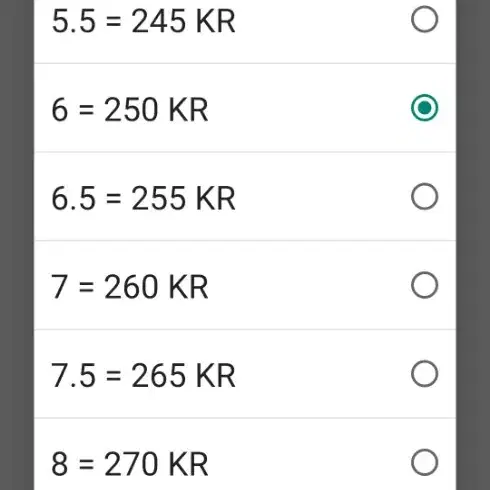
Task: Dismiss dialog via left gray overlay
Action: click(x=17, y=245)
